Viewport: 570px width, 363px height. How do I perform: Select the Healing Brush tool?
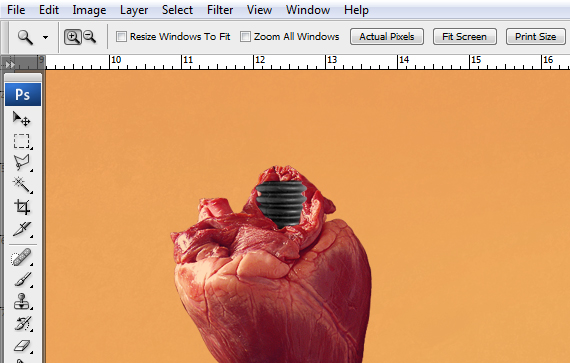point(21,257)
